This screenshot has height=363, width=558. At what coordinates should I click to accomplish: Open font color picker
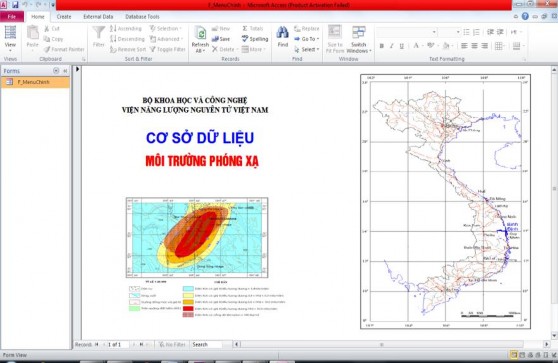[x=417, y=46]
